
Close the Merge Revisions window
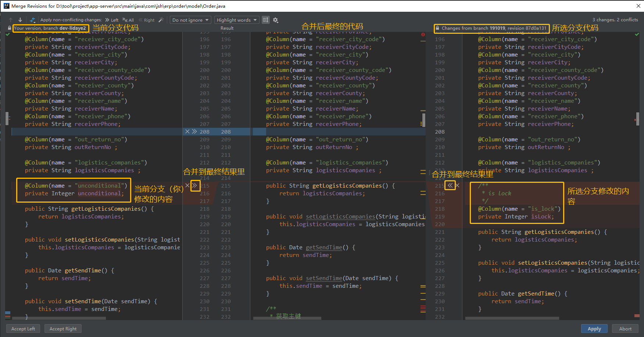coord(638,6)
